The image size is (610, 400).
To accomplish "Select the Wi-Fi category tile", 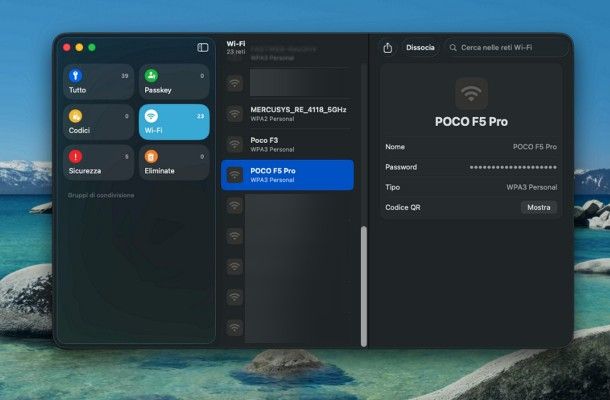I will [x=174, y=122].
